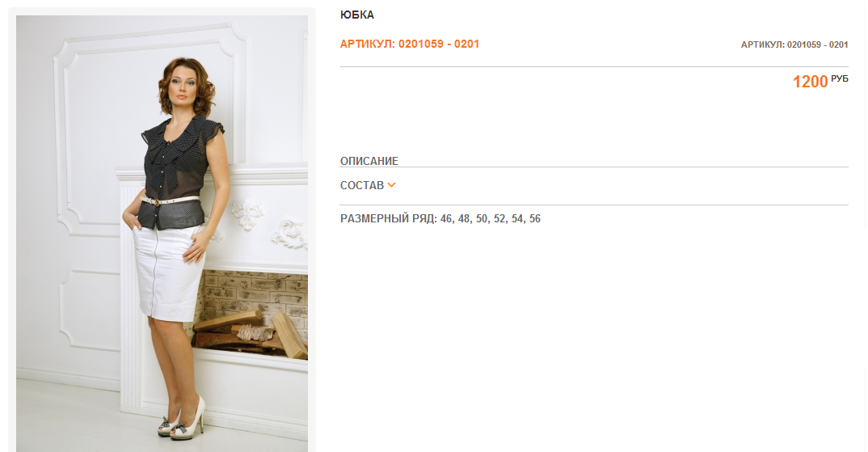Click the 1200 price value
This screenshot has width=868, height=452.
(810, 82)
